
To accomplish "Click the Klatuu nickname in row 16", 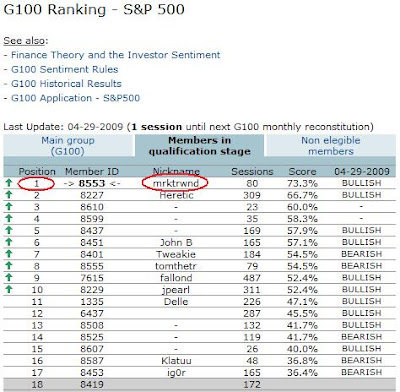I will [x=176, y=361].
